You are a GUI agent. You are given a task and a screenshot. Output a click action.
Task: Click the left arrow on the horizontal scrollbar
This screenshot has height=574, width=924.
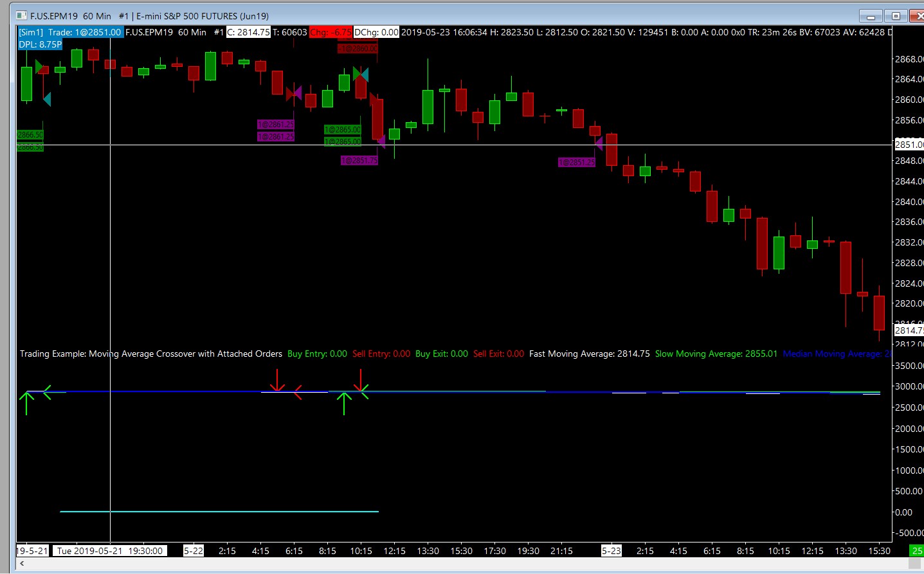pyautogui.click(x=22, y=563)
